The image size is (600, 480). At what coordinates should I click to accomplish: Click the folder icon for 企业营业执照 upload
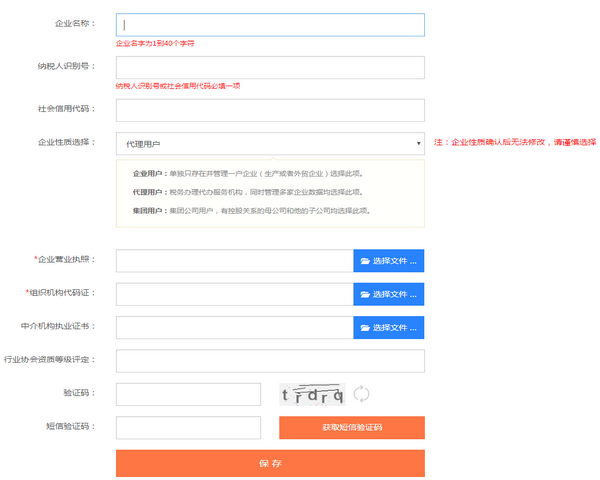click(x=364, y=261)
